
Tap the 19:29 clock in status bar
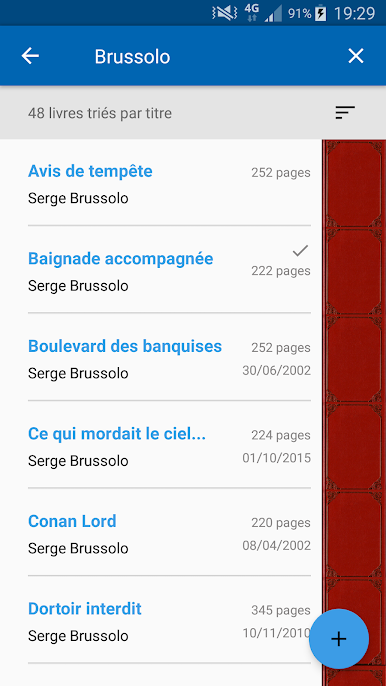354,14
